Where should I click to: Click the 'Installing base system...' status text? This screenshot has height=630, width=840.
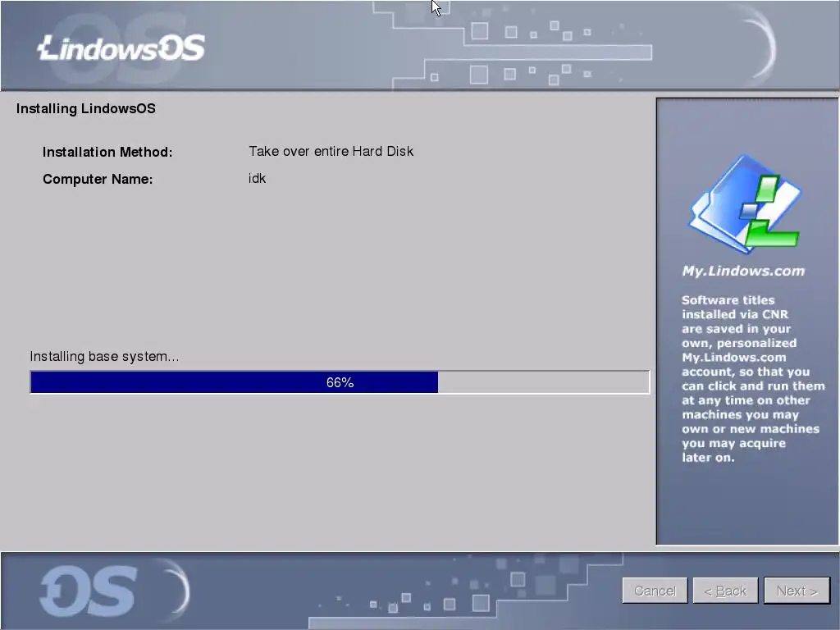[104, 356]
